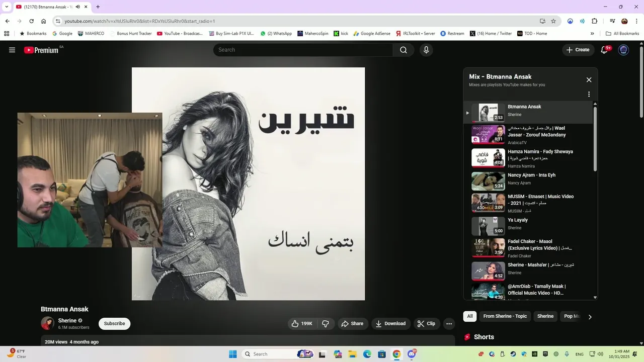
Task: Share the video
Action: point(352,324)
